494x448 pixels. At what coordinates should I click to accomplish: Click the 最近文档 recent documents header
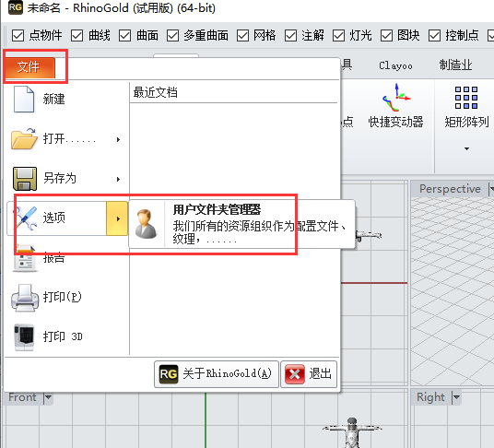click(156, 92)
